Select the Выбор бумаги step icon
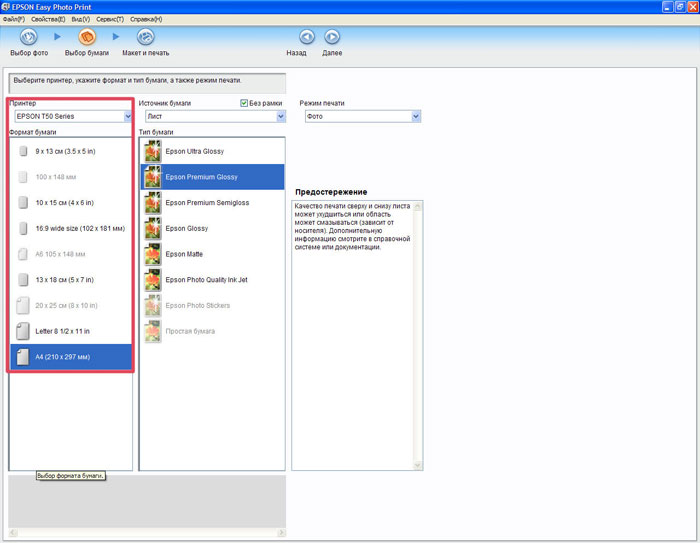 tap(87, 37)
